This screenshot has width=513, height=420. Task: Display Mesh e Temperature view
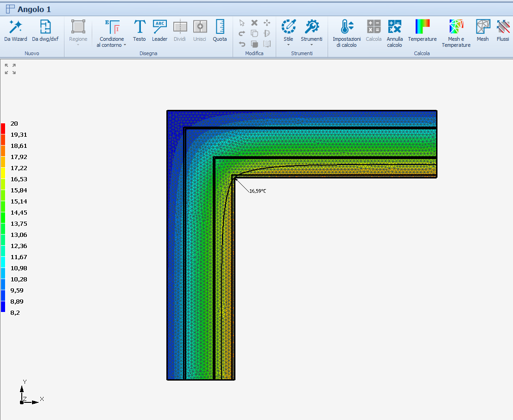coord(456,33)
